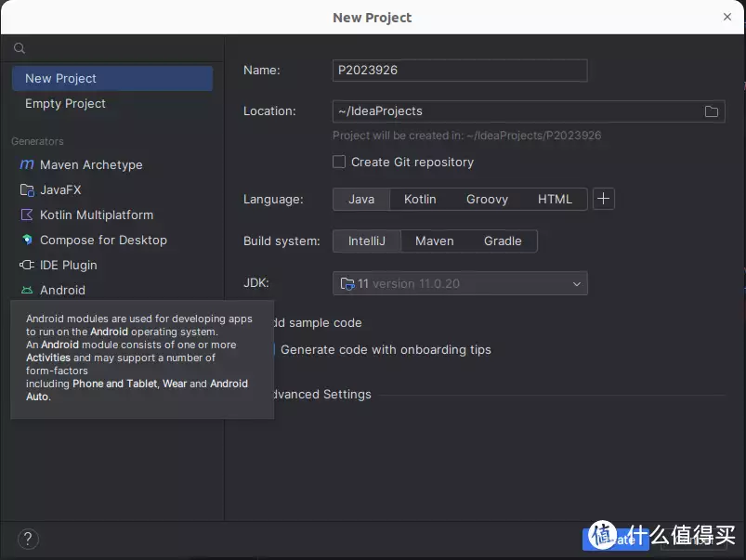Click the project Name input field
The width and height of the screenshot is (746, 560).
coord(460,71)
